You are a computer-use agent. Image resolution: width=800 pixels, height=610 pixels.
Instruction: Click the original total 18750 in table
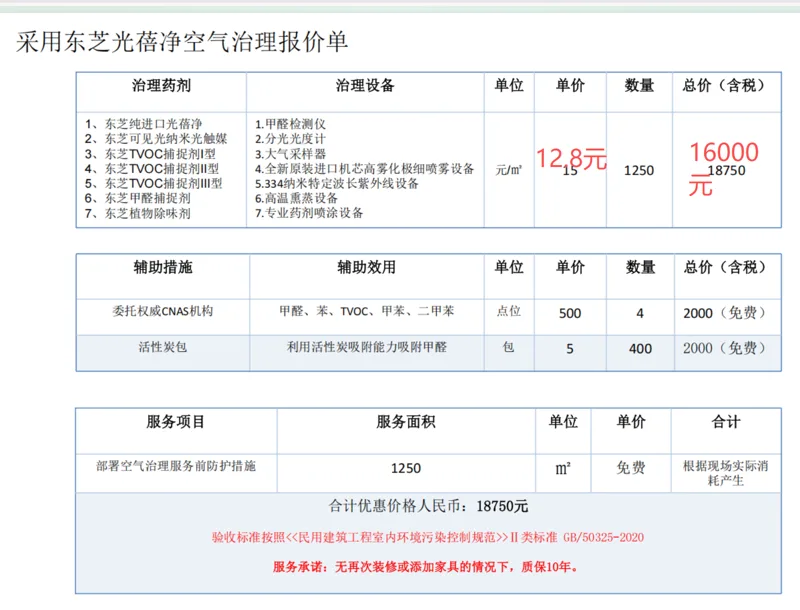pyautogui.click(x=727, y=171)
